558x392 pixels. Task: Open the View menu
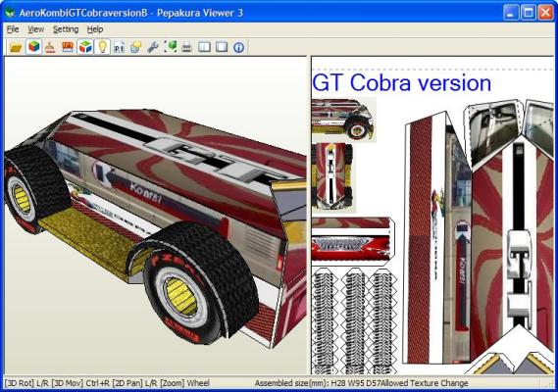(x=36, y=29)
